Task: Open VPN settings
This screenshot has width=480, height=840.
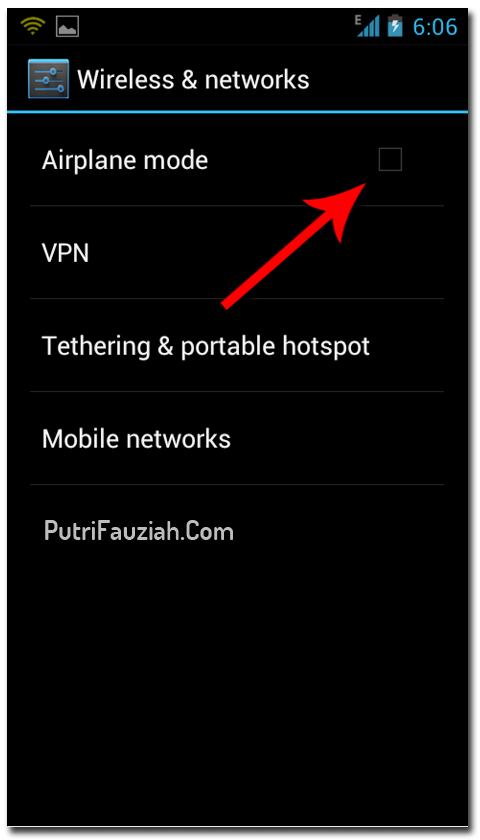Action: click(237, 252)
